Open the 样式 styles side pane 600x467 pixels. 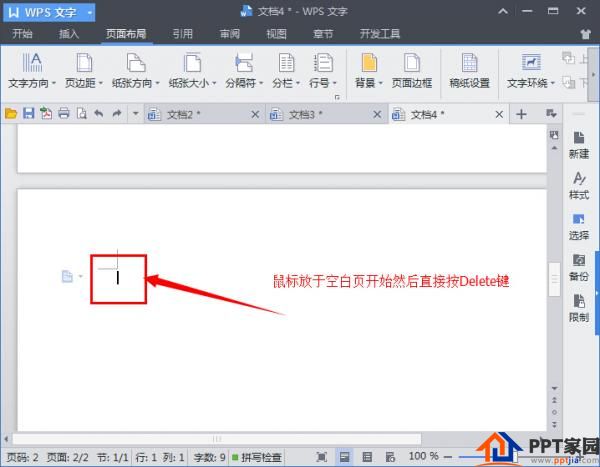pyautogui.click(x=579, y=186)
